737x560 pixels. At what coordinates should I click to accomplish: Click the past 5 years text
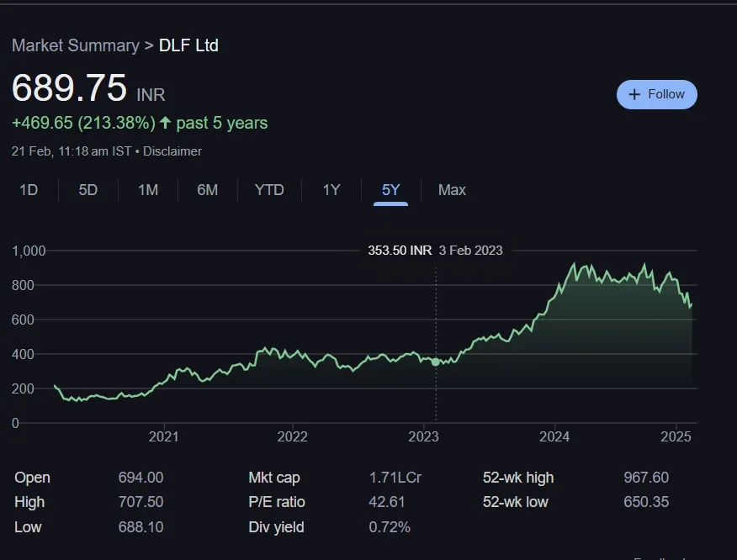222,123
